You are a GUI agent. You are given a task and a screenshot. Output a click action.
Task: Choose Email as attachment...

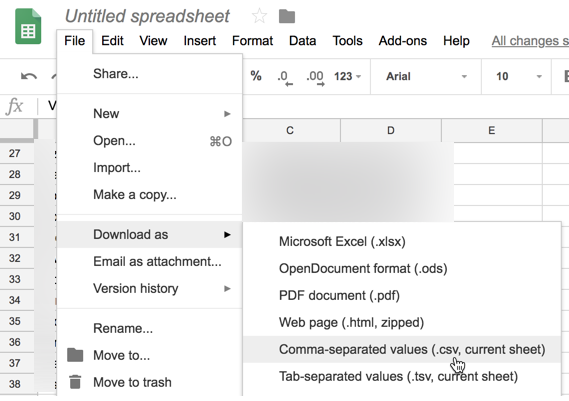coord(150,262)
